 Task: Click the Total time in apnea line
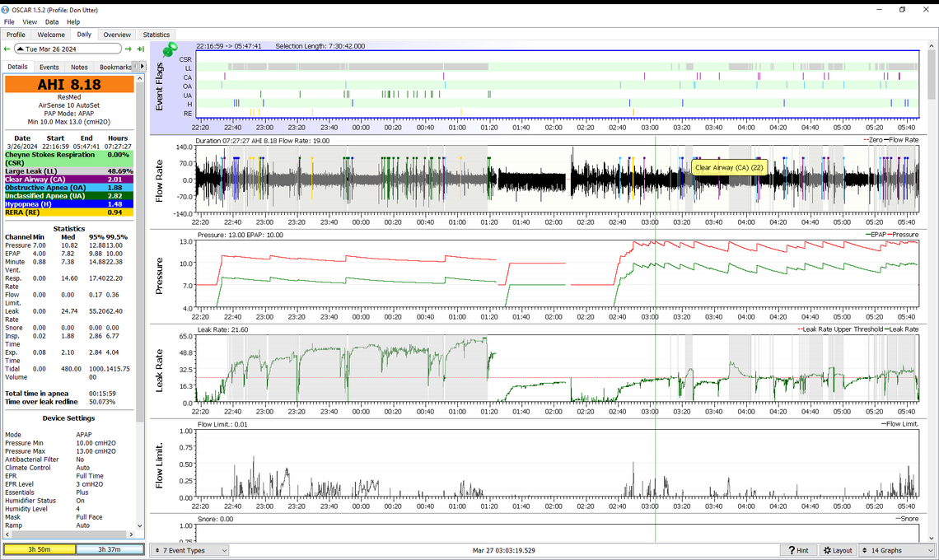tap(60, 394)
